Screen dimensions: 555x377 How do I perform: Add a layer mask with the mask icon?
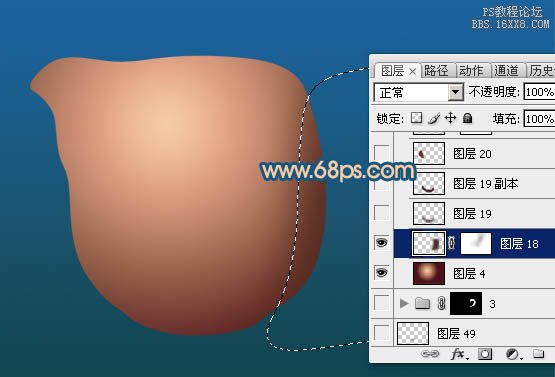pos(485,354)
